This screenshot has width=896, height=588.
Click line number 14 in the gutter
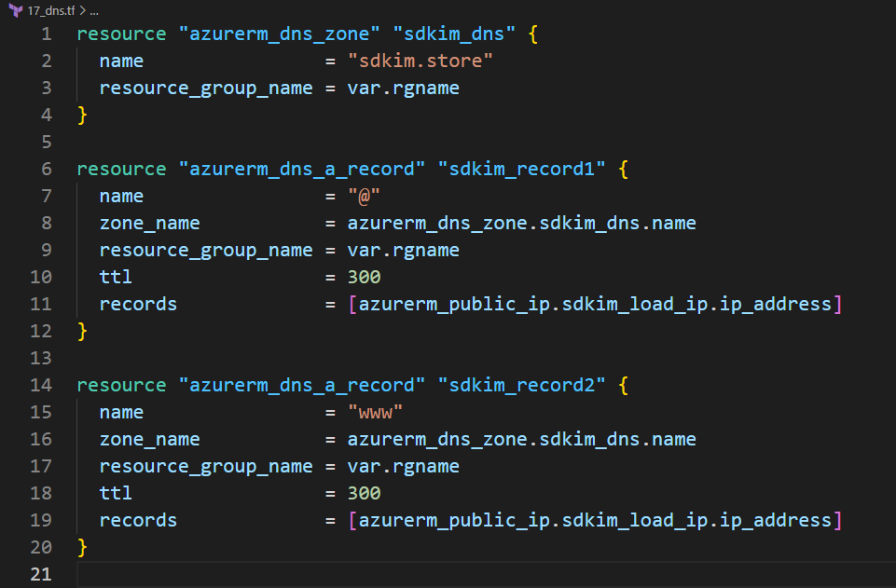tap(41, 386)
